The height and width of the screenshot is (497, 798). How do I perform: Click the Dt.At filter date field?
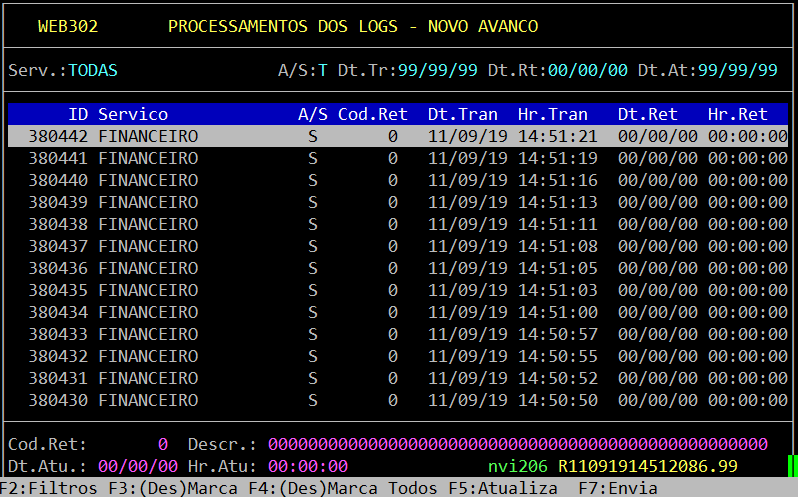[x=737, y=70]
